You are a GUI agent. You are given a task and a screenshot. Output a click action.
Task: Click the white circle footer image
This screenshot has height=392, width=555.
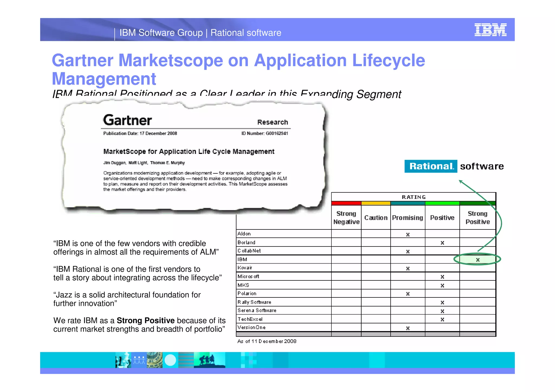(170, 360)
